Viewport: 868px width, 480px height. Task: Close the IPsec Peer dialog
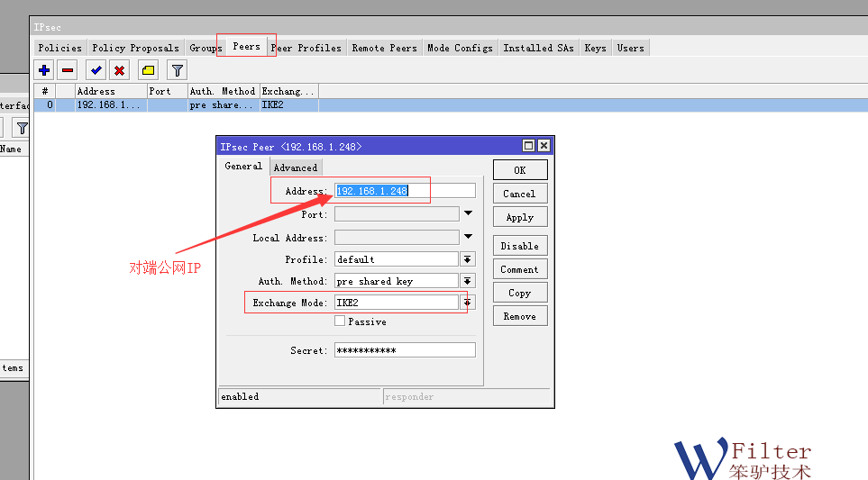coord(544,146)
